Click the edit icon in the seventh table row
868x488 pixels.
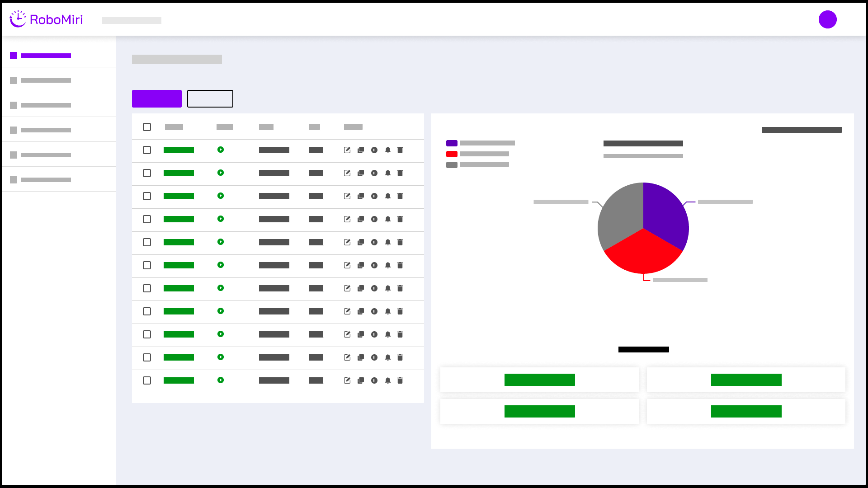point(347,288)
